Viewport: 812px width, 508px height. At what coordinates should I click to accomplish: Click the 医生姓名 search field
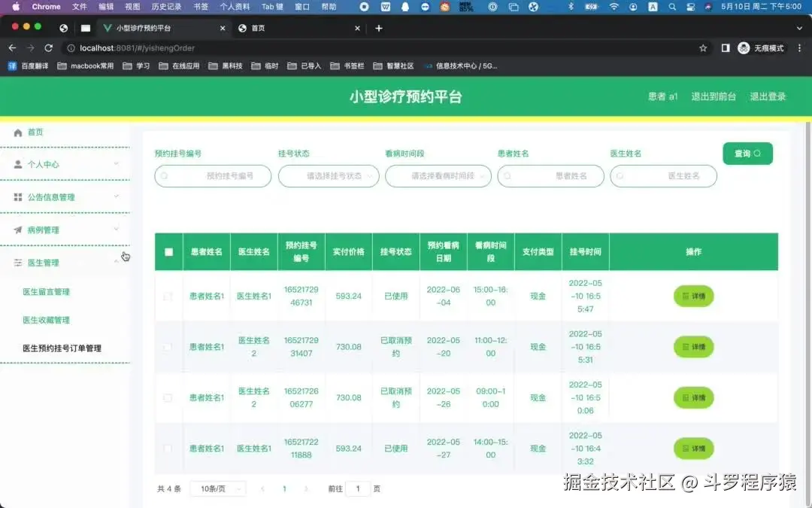click(663, 176)
